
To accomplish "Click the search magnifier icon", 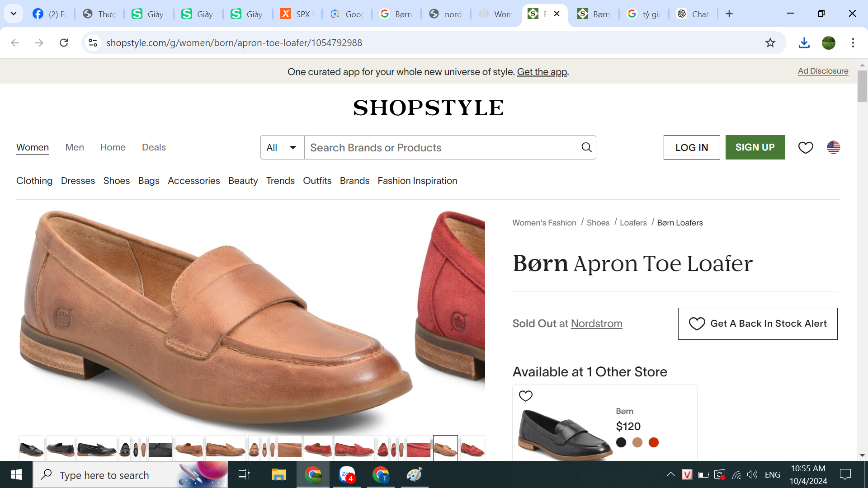I will pos(586,147).
